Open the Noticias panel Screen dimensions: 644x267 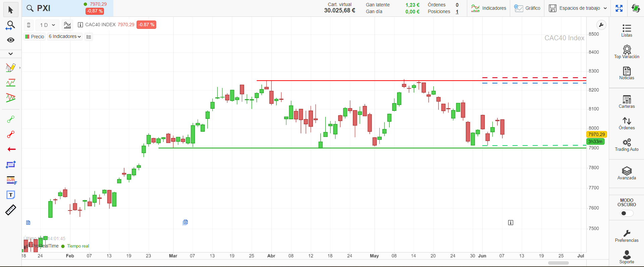point(627,73)
